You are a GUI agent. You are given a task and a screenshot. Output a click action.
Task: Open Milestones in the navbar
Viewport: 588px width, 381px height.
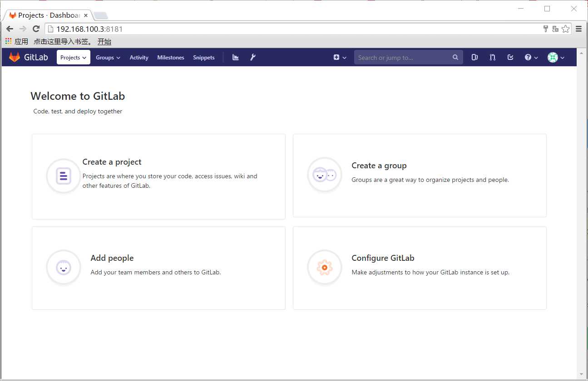(171, 57)
